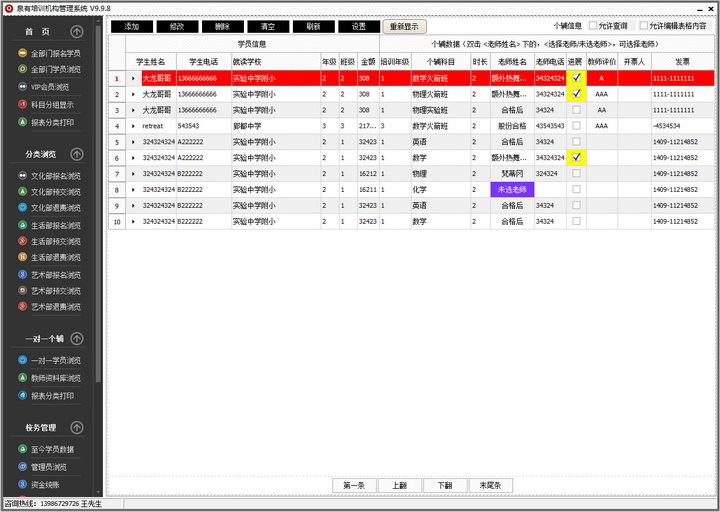Image resolution: width=720 pixels, height=512 pixels.
Task: Collapse the 一对一个辅 section with its arrow
Action: pyautogui.click(x=77, y=339)
